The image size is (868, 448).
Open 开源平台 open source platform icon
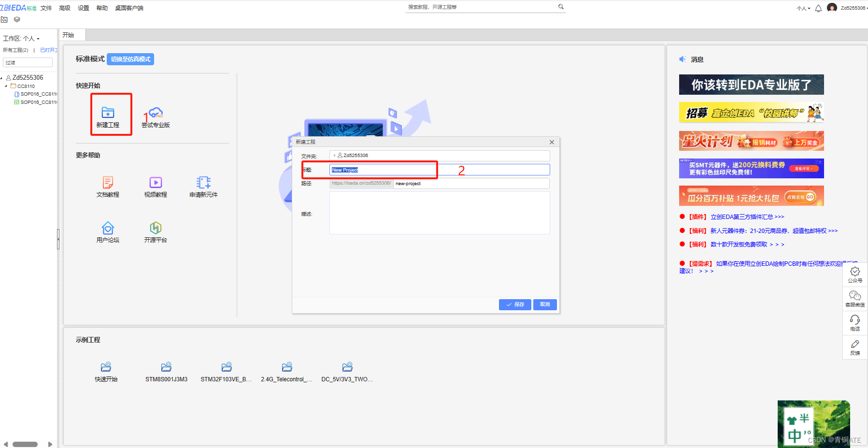[156, 228]
